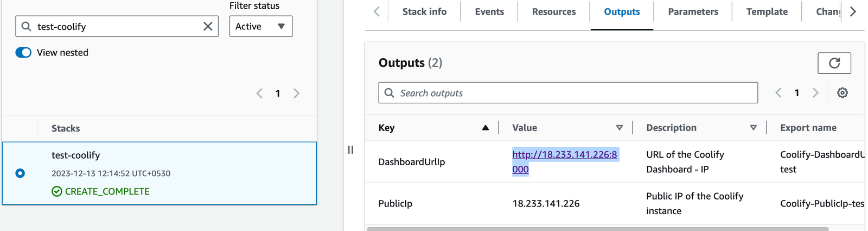Go to previous page of stacks list
868x231 pixels.
point(259,93)
